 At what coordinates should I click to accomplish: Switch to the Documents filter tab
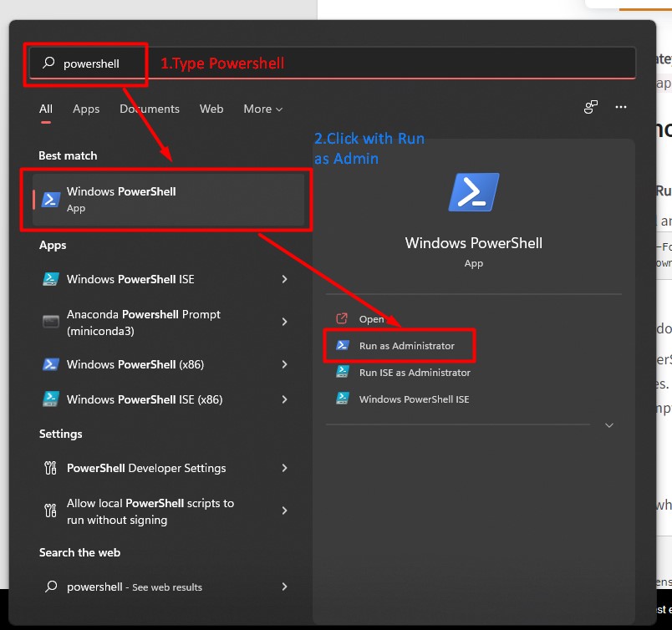point(150,109)
